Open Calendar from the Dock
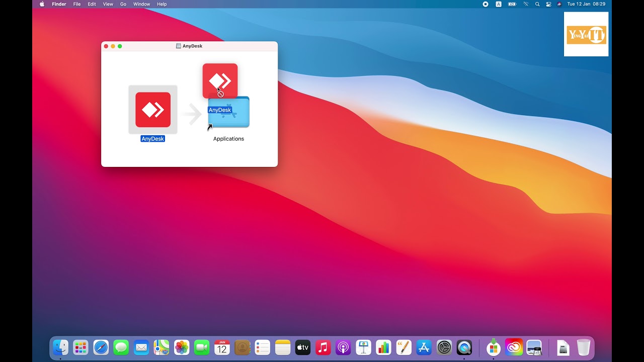Screen dimensions: 644x362 tap(222, 347)
